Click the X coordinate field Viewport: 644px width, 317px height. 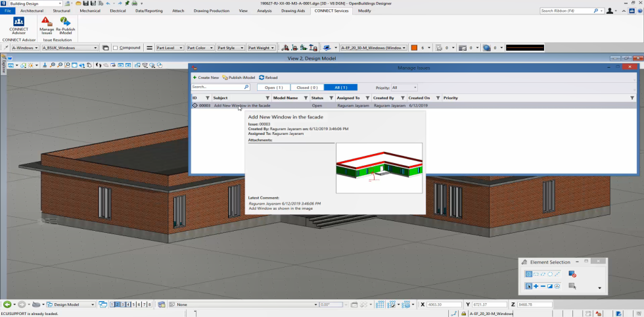[444, 305]
